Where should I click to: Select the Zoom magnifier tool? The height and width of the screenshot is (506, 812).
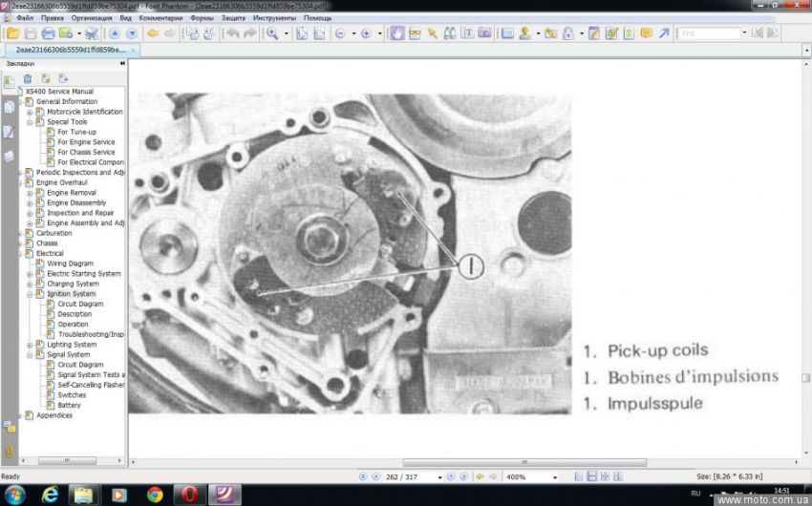[x=272, y=33]
